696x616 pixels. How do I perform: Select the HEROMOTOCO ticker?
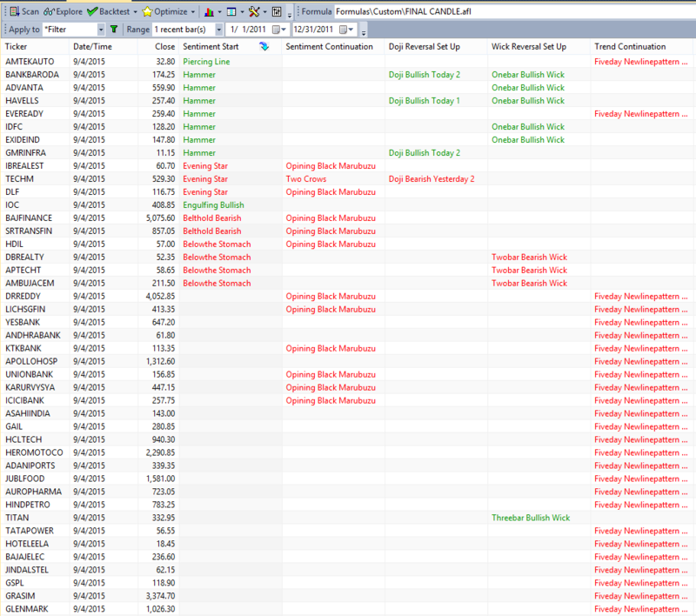[x=34, y=452]
